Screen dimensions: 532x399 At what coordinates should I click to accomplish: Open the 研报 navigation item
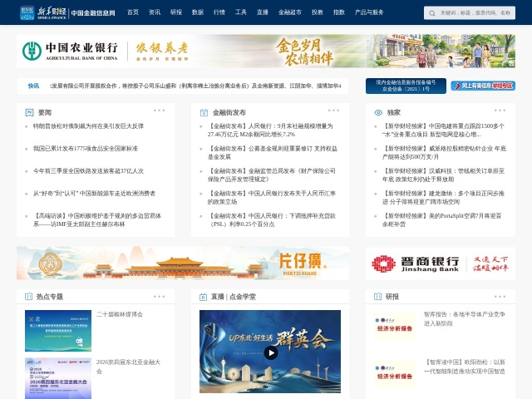[176, 12]
